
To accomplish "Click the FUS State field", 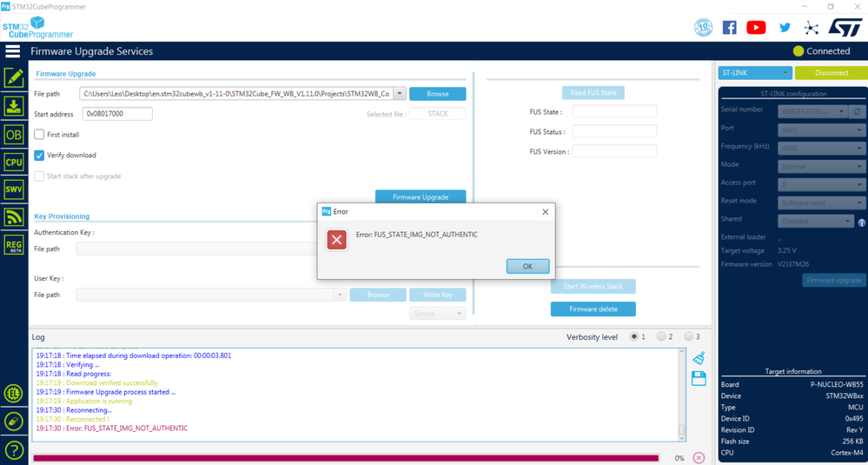I will pyautogui.click(x=614, y=111).
